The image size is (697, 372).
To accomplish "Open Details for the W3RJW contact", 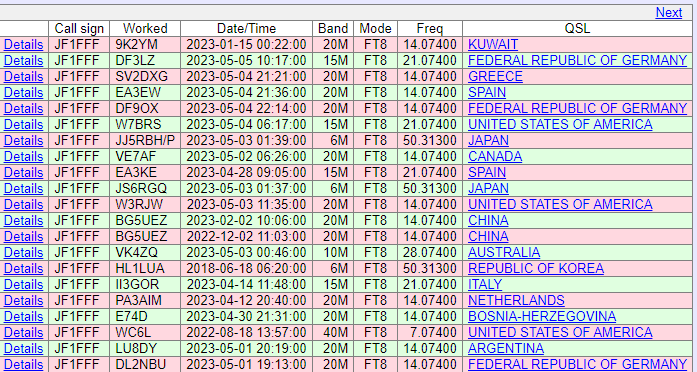I will pos(24,204).
